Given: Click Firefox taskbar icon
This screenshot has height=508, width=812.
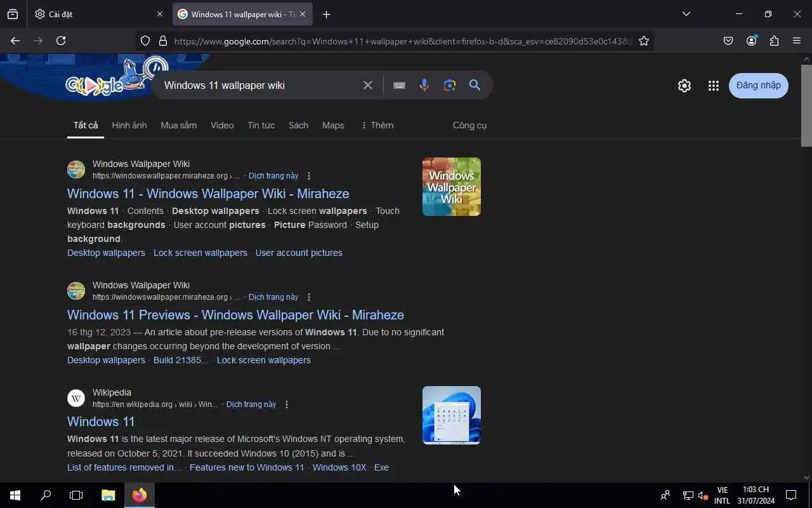Looking at the screenshot, I should point(140,495).
